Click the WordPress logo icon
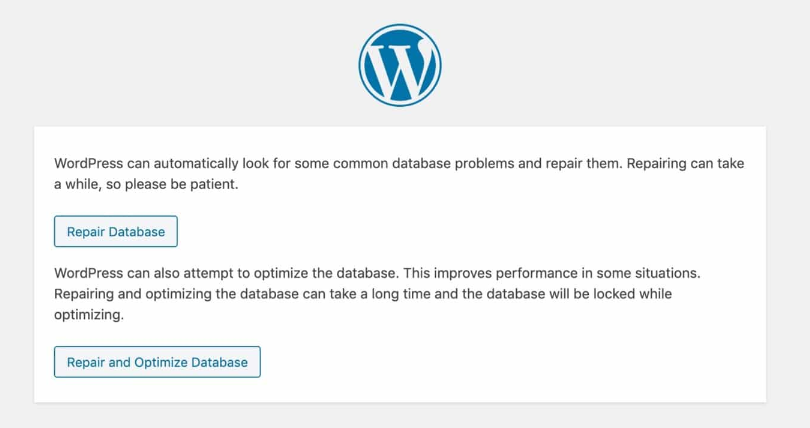 point(400,65)
